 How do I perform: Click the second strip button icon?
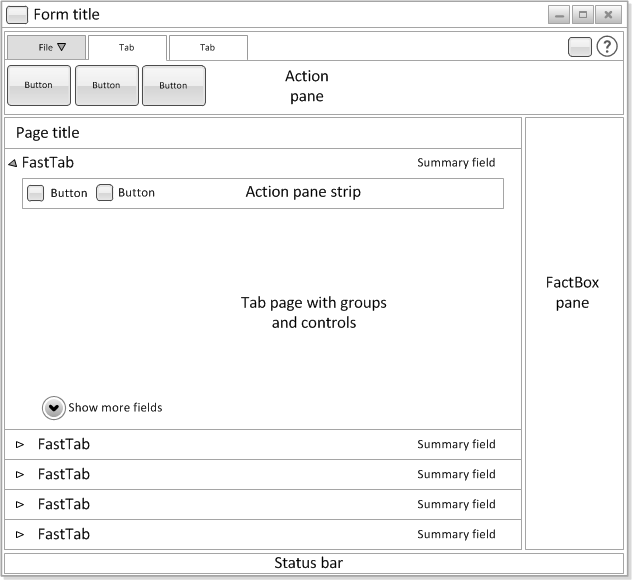point(104,192)
